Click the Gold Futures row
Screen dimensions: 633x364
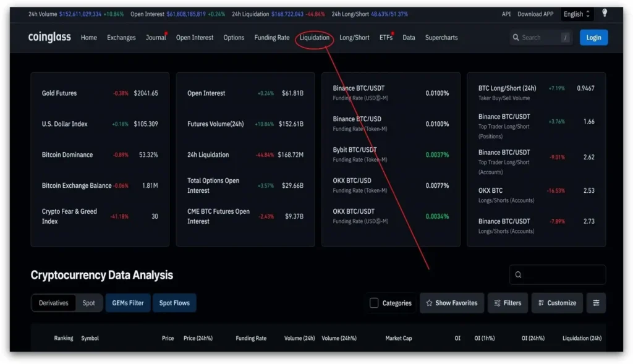click(x=100, y=93)
